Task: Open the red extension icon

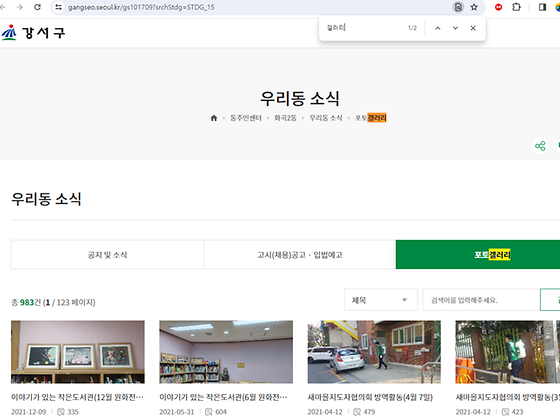Action: (498, 7)
